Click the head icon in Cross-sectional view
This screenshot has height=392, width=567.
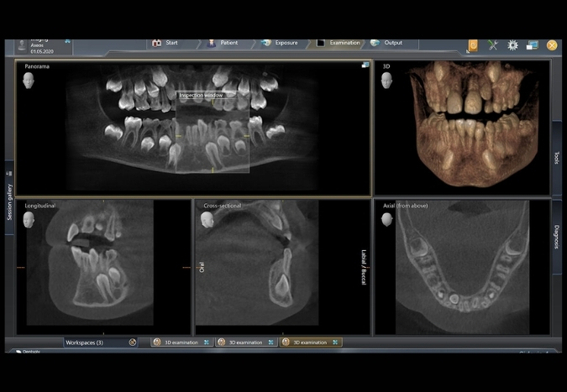(207, 219)
